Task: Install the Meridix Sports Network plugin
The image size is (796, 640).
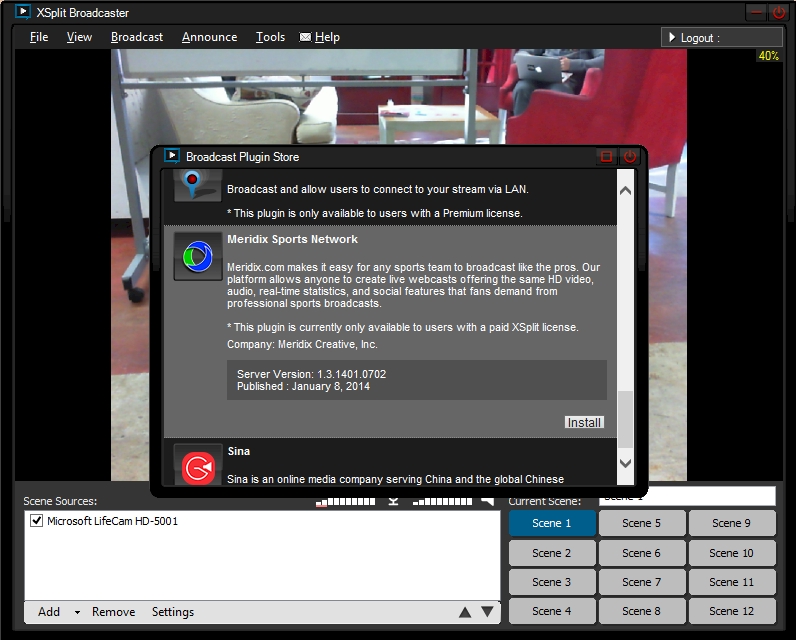Action: point(584,422)
